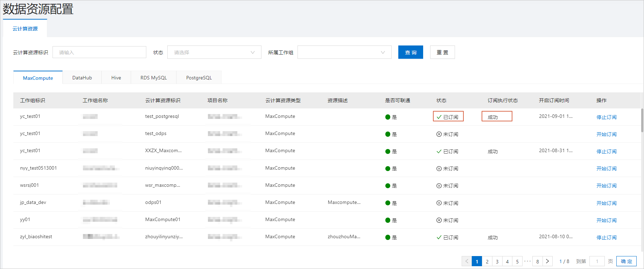Click the zhouzhouMa... description cell
This screenshot has height=269, width=644.
point(344,237)
